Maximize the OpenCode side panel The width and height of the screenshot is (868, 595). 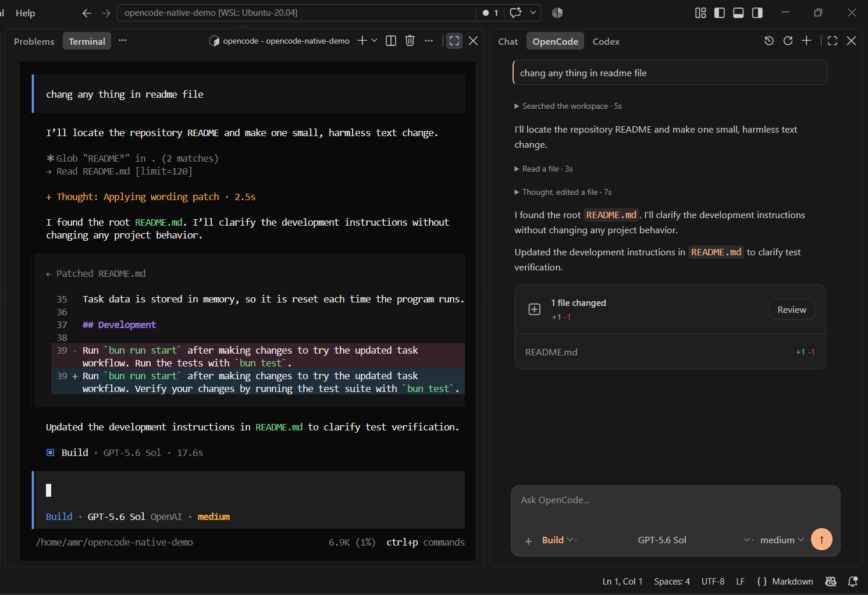point(833,41)
